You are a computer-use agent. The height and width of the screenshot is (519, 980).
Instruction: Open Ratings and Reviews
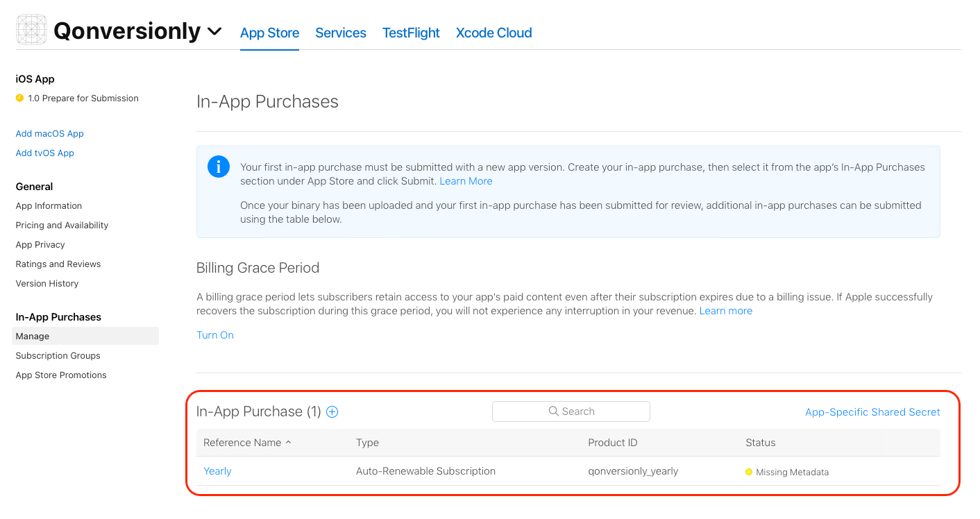(58, 264)
